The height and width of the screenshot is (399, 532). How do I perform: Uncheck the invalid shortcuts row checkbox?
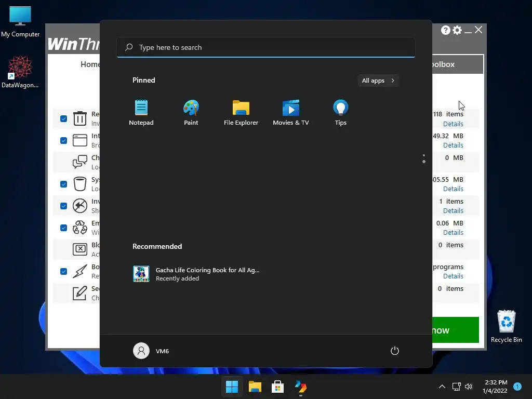coord(63,206)
